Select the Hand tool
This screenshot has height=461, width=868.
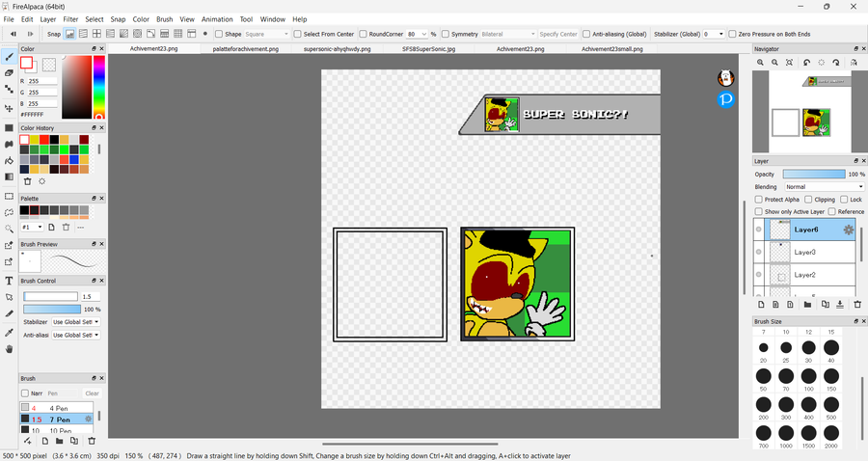click(x=9, y=349)
